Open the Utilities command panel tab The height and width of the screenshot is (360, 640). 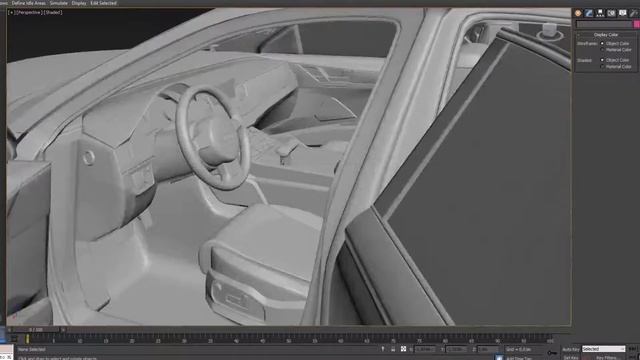pos(633,13)
